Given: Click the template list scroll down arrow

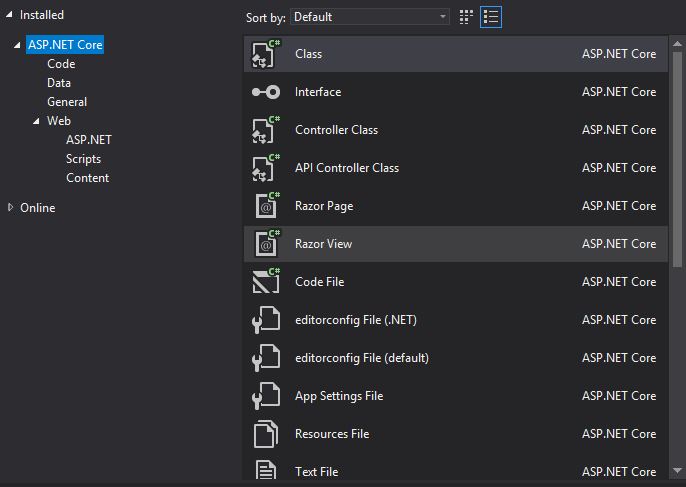Looking at the screenshot, I should 677,471.
